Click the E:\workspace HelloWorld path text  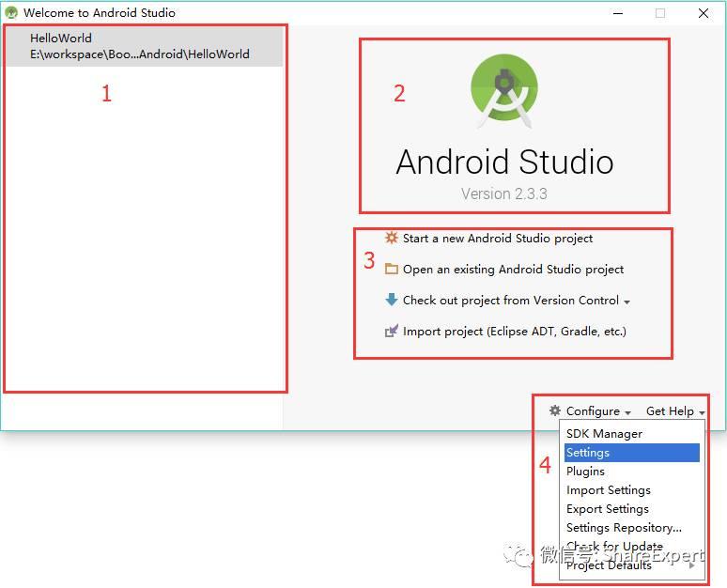tap(140, 54)
